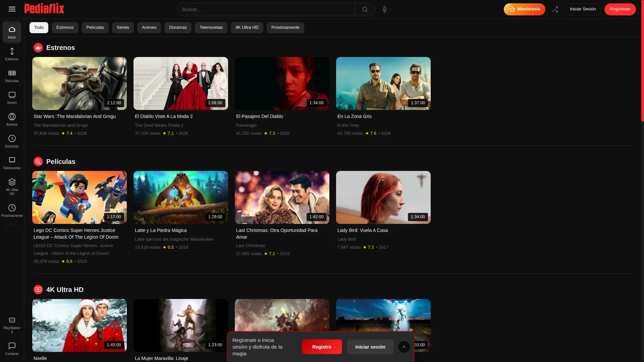Open the Lego DC Comics thumbnail
This screenshot has height=362, width=644.
click(79, 197)
